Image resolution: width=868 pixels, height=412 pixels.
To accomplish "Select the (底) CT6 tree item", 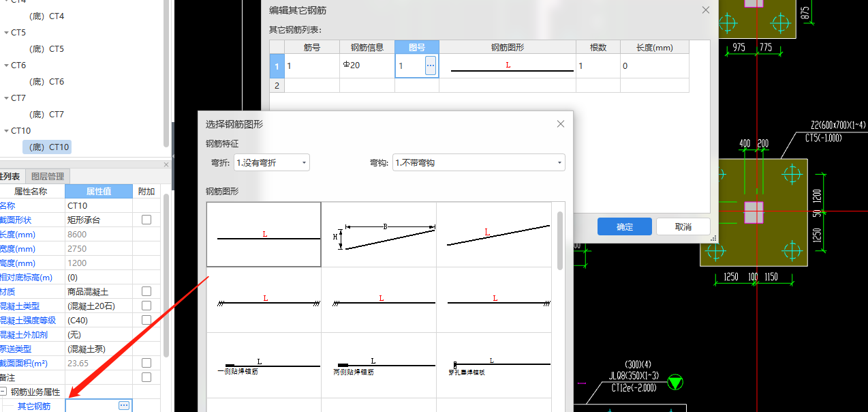I will coord(46,82).
